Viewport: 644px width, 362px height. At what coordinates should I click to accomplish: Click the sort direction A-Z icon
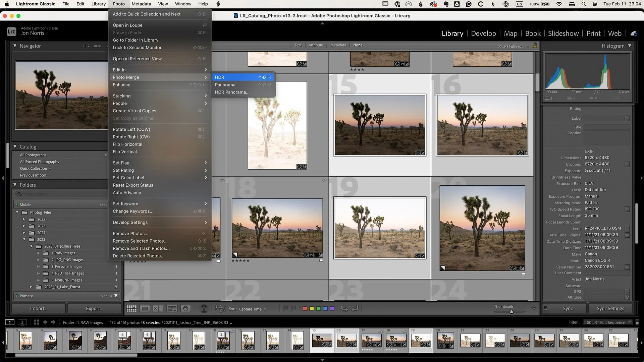point(220,309)
